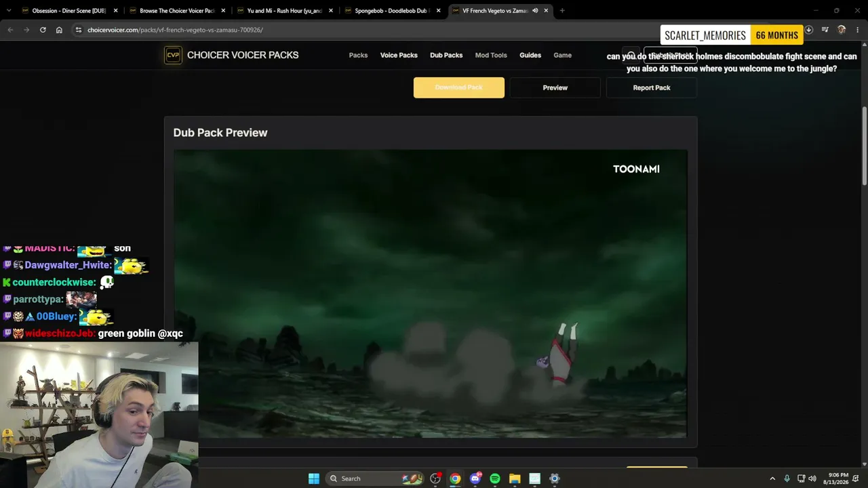
Task: Close the Spongebob - Doodlebob Dub tab
Action: pos(439,11)
